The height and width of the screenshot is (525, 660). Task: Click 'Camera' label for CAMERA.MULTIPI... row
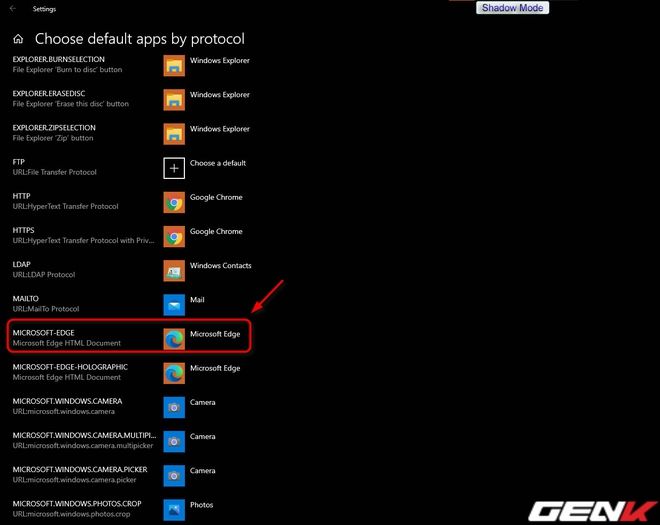(x=202, y=437)
